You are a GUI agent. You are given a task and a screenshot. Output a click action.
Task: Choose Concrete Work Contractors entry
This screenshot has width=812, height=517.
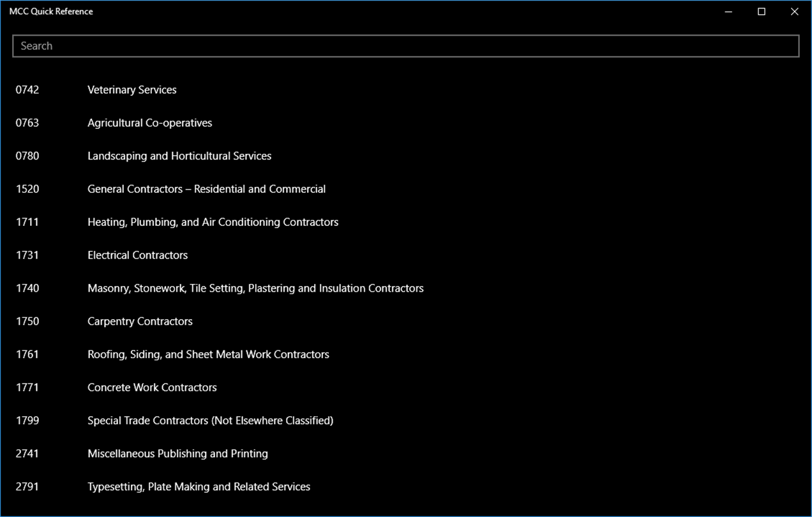coord(152,388)
